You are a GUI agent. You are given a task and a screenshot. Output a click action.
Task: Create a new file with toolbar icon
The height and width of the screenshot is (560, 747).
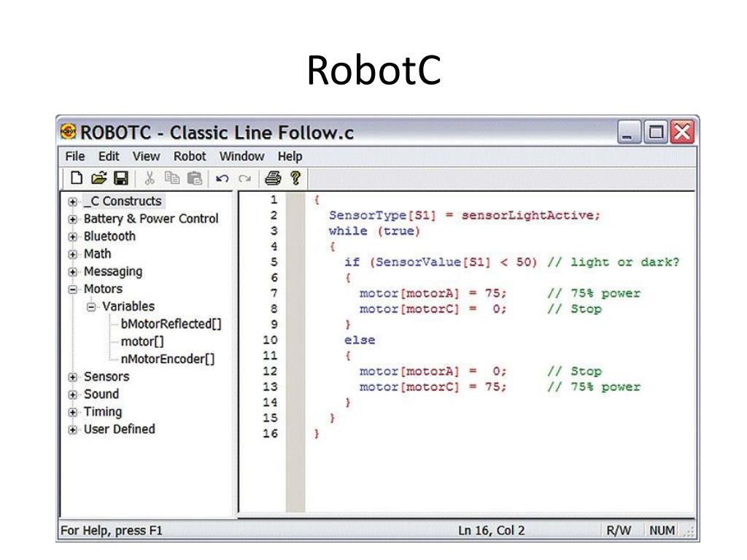(76, 178)
